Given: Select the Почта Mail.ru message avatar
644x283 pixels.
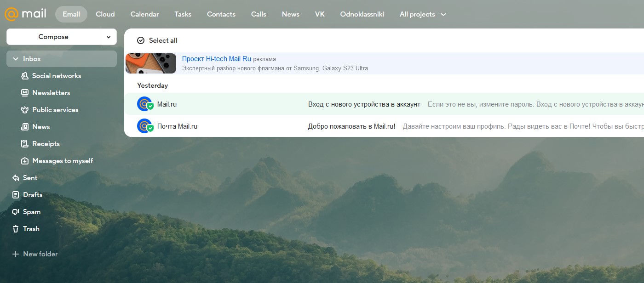Looking at the screenshot, I should (x=145, y=126).
